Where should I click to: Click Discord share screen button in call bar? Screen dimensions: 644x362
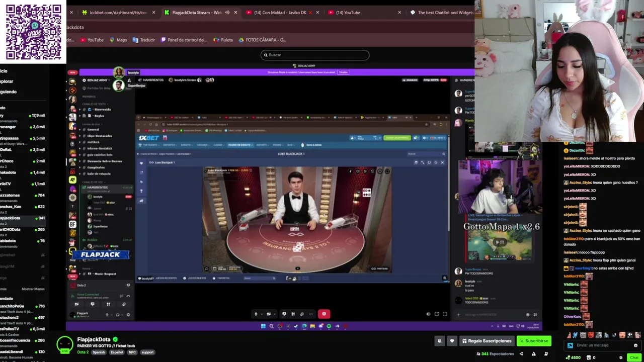pos(284,314)
